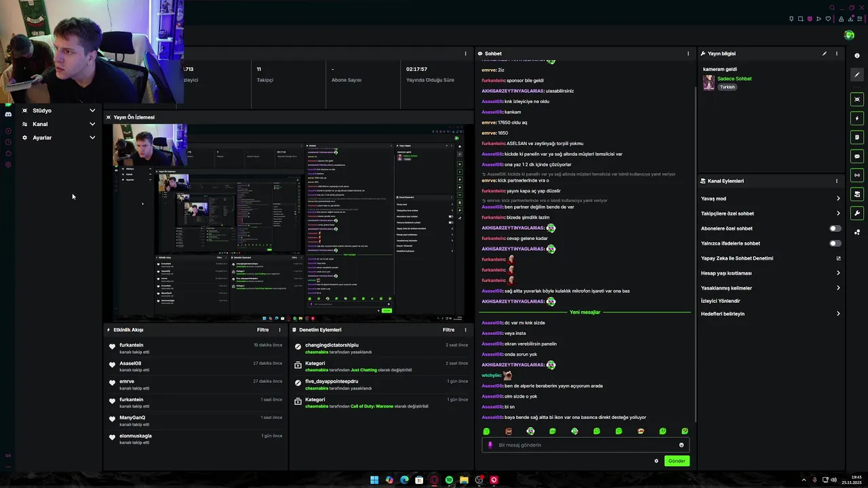Click browser bookmark heart icon
868x488 pixels.
(x=828, y=19)
